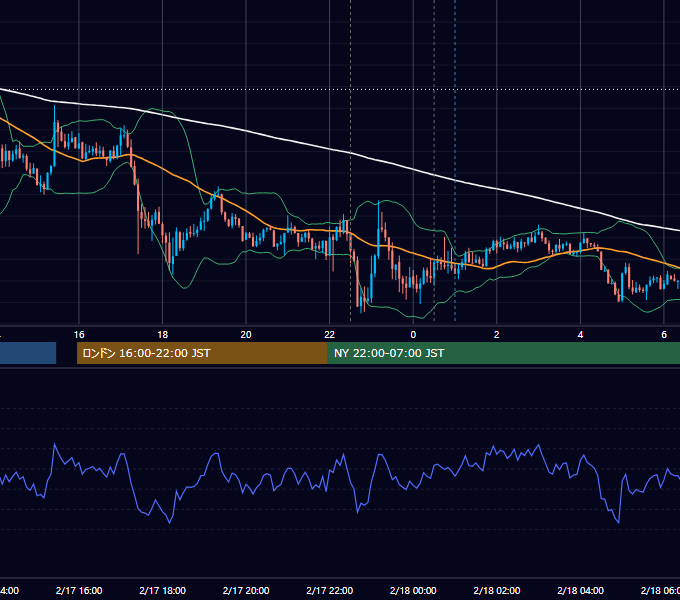Click the 2/17 20:00 time label

[246, 590]
